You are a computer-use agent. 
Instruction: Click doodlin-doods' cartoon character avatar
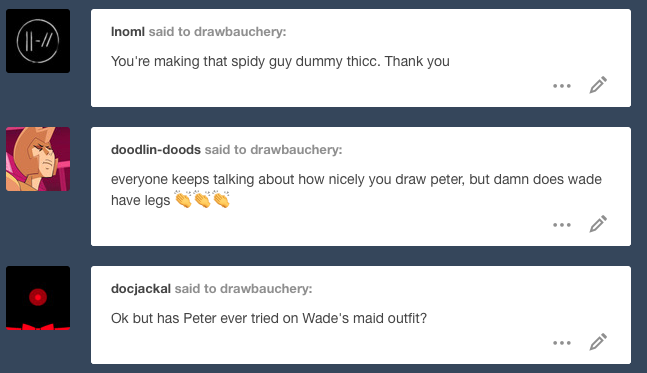(x=38, y=159)
